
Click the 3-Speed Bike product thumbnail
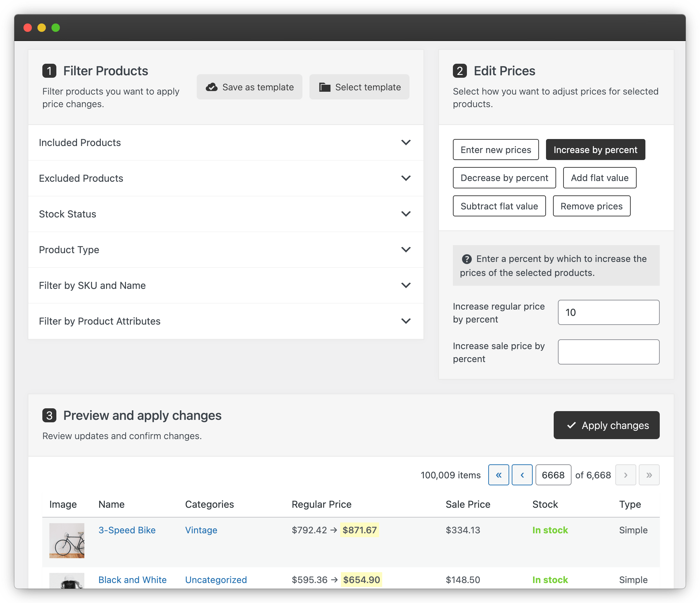point(66,540)
